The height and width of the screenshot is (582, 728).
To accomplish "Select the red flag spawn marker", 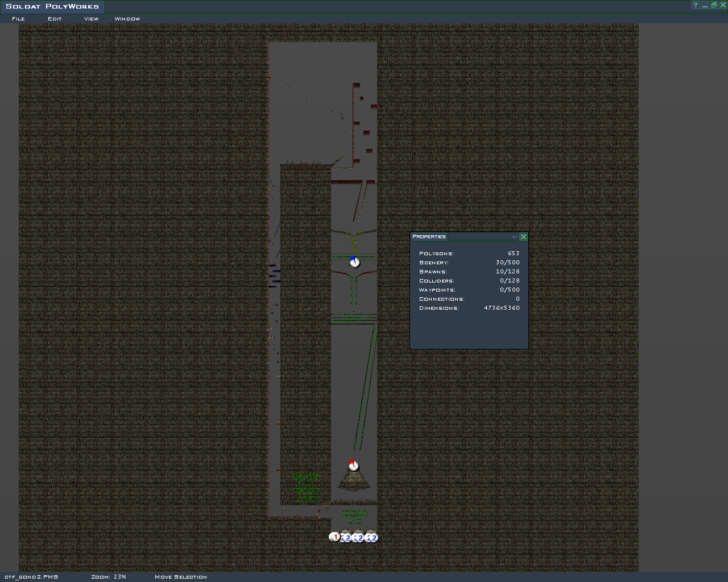I will coord(353,465).
